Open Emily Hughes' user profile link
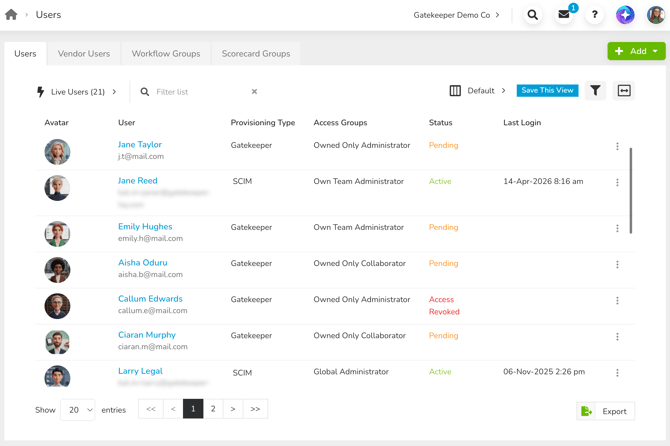 pyautogui.click(x=145, y=227)
